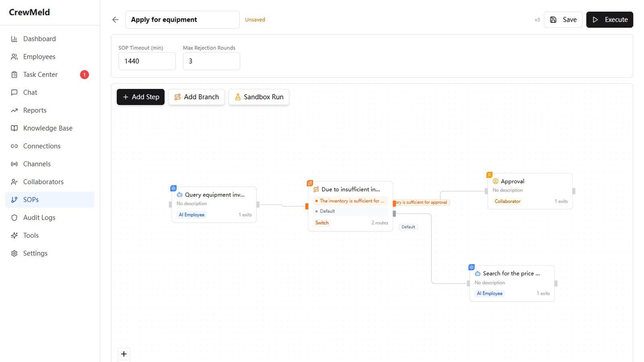The width and height of the screenshot is (644, 362).
Task: Click the Task Center clipboard icon
Action: [14, 75]
